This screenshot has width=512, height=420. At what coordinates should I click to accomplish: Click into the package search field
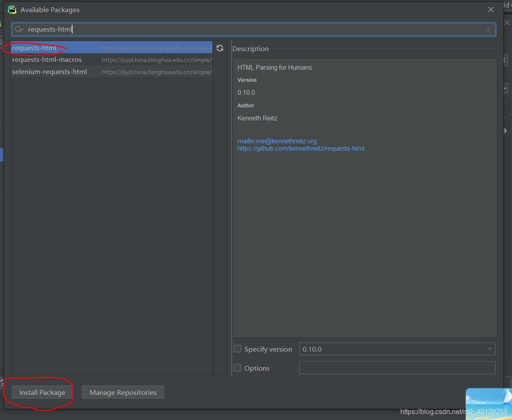point(260,29)
